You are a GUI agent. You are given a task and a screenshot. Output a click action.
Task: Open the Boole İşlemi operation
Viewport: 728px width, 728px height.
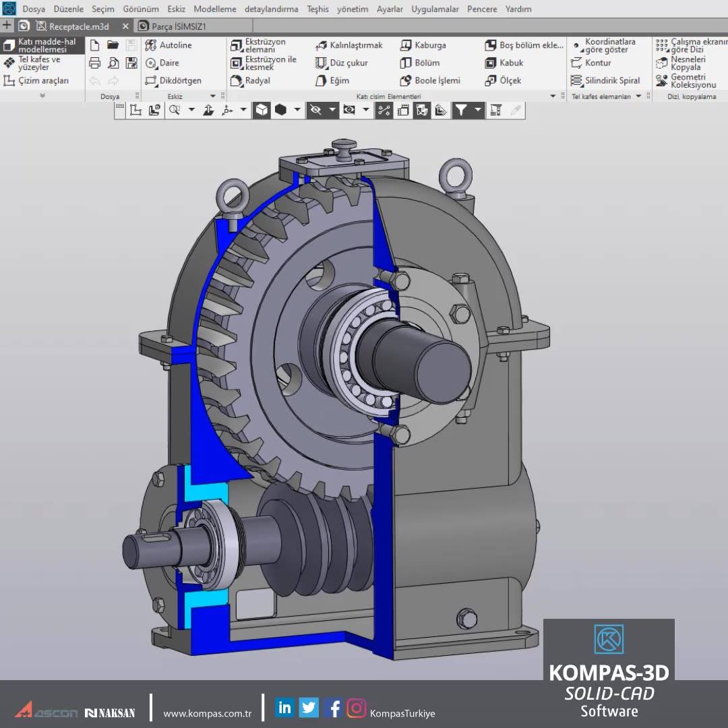[x=430, y=80]
